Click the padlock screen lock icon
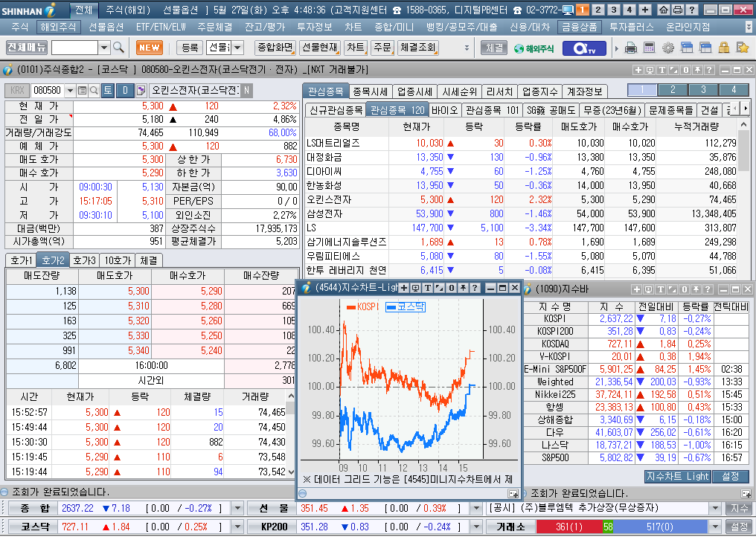Image resolution: width=756 pixels, height=537 pixels. click(x=724, y=48)
